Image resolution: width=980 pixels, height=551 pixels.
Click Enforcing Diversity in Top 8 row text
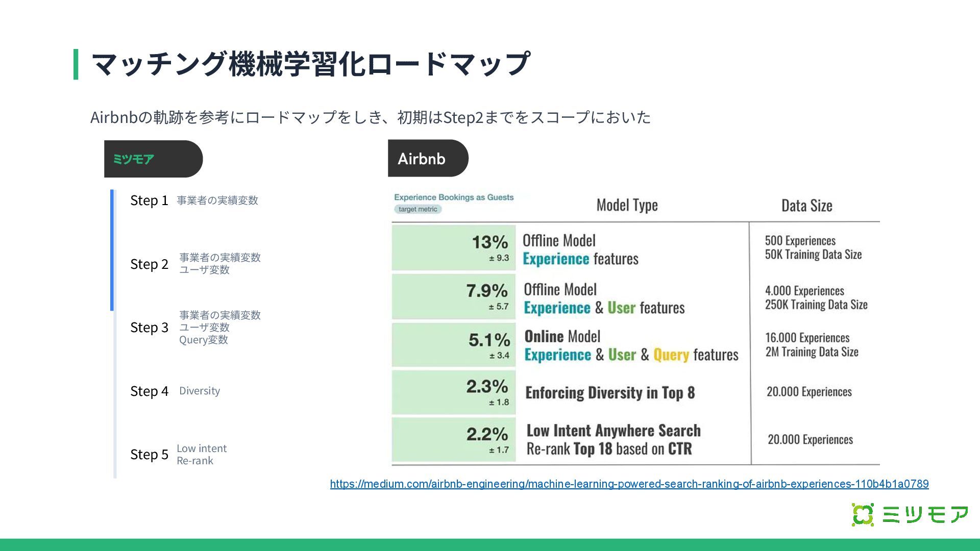[610, 393]
